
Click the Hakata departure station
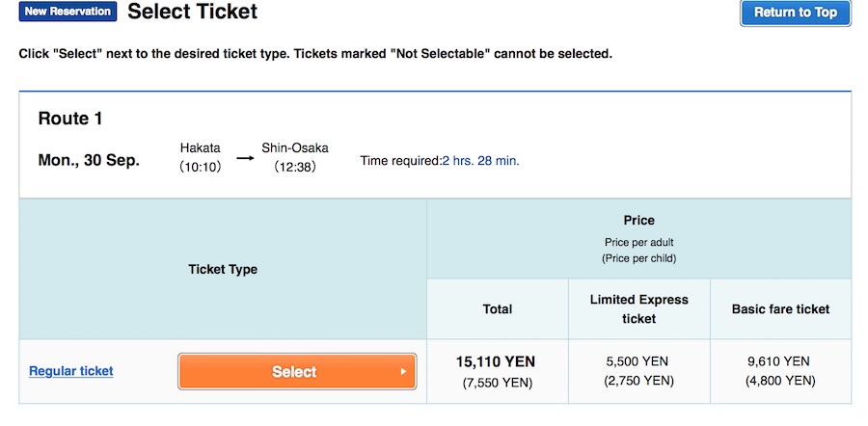pos(201,148)
